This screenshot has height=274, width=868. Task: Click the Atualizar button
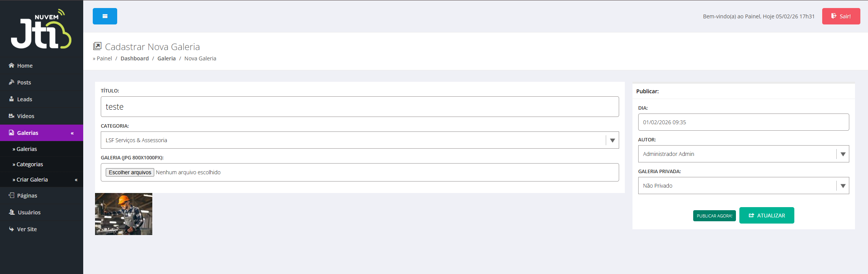(x=766, y=216)
